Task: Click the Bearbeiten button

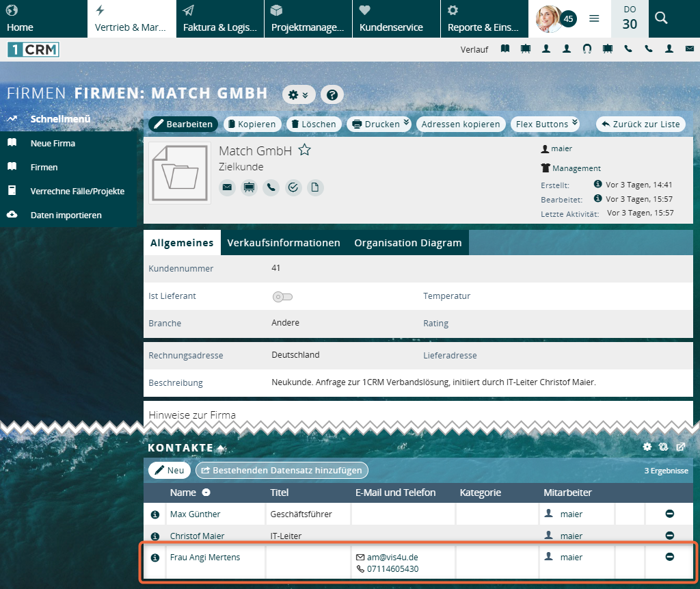Action: pyautogui.click(x=183, y=125)
